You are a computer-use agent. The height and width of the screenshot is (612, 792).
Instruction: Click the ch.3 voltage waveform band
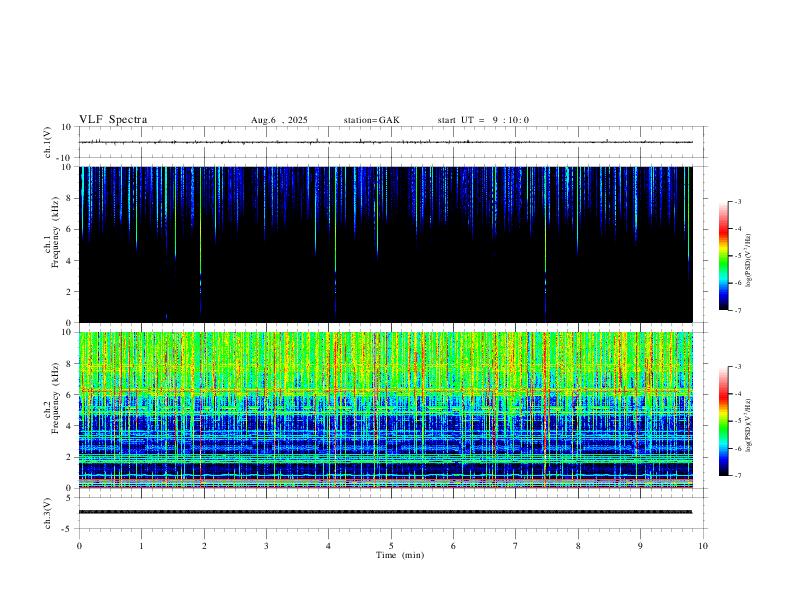tap(386, 512)
